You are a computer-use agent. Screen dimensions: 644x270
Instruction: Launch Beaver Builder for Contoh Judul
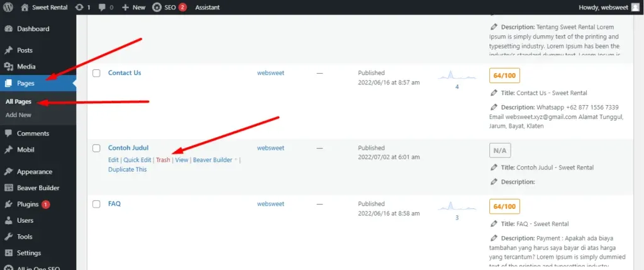213,160
